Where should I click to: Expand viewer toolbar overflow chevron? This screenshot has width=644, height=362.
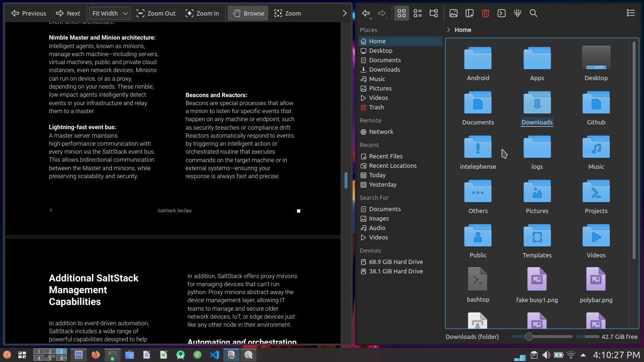pyautogui.click(x=345, y=13)
